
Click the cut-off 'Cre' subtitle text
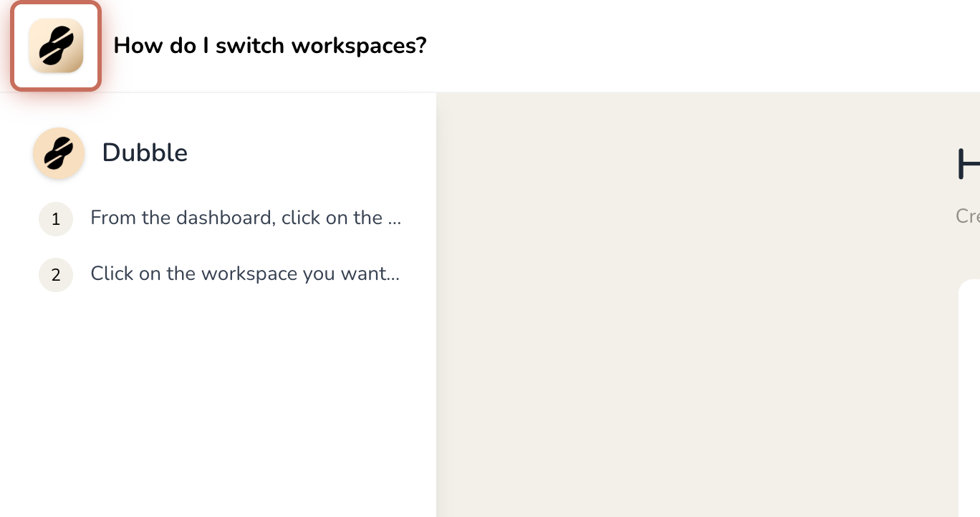point(967,216)
